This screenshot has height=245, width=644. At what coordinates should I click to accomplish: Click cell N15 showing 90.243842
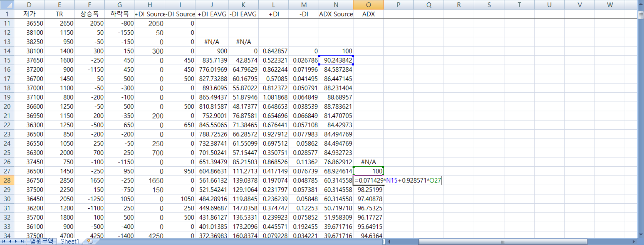pos(336,60)
